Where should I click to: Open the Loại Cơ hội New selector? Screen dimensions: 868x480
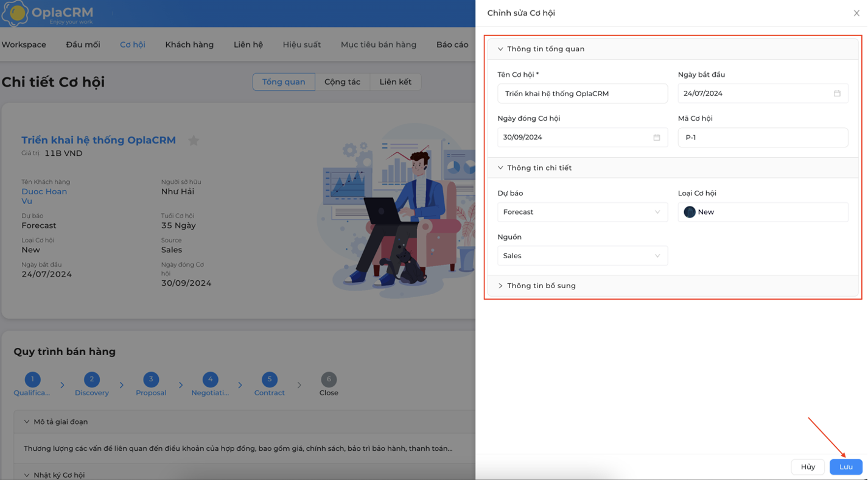pos(763,212)
